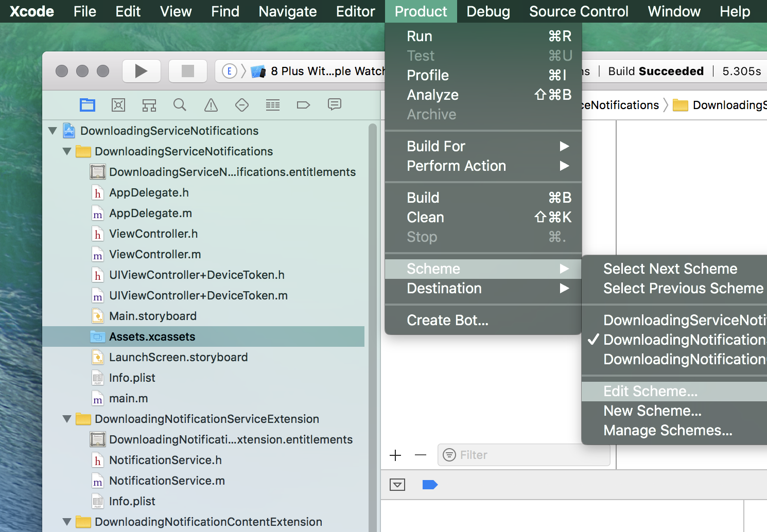Open the Product menu
Screen dimensions: 767x532
point(421,11)
